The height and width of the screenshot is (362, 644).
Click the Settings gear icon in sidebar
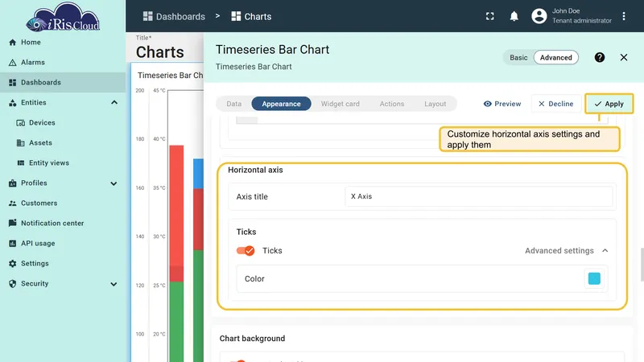(x=12, y=264)
